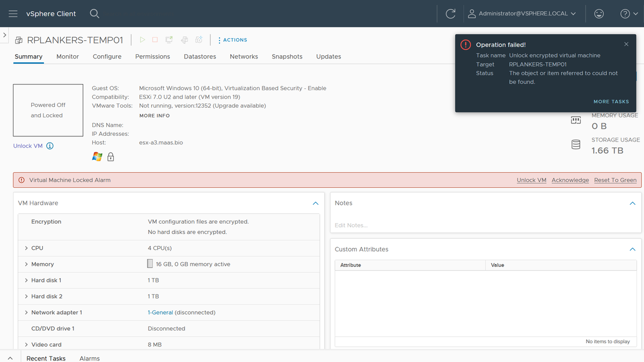
Task: Click the memory usage chip icon
Action: click(576, 121)
